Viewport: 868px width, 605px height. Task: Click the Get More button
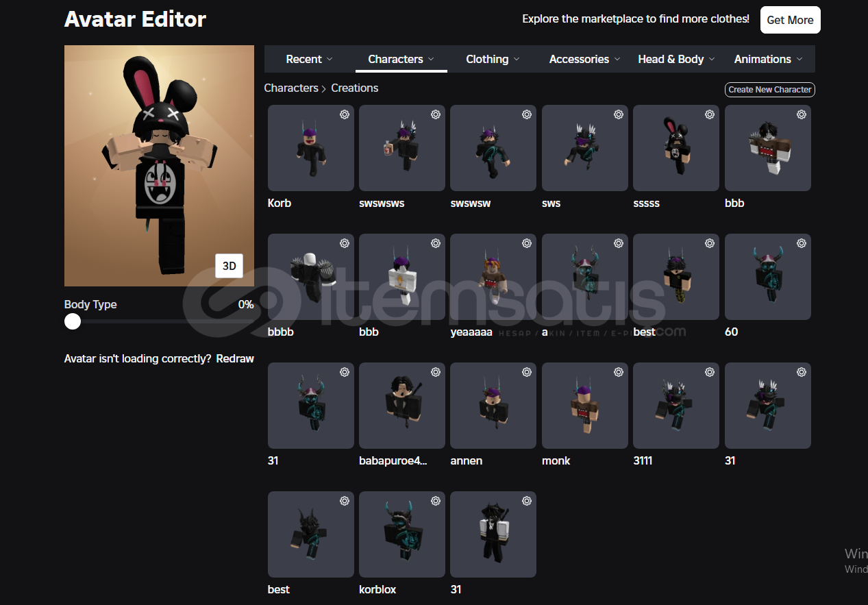(x=790, y=20)
